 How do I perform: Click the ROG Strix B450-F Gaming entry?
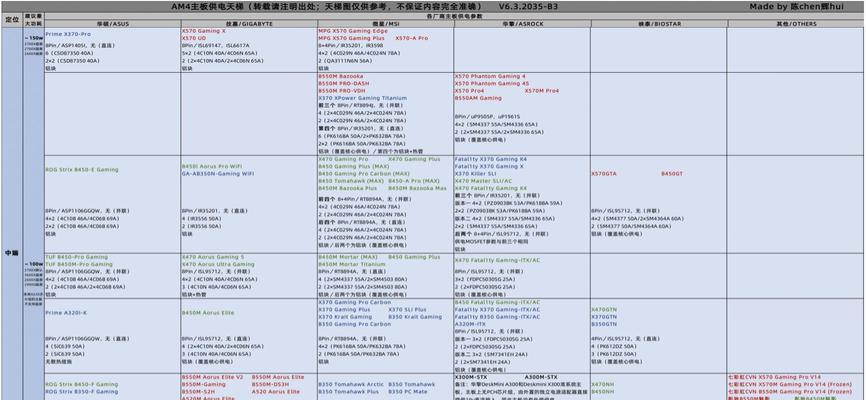(x=82, y=384)
